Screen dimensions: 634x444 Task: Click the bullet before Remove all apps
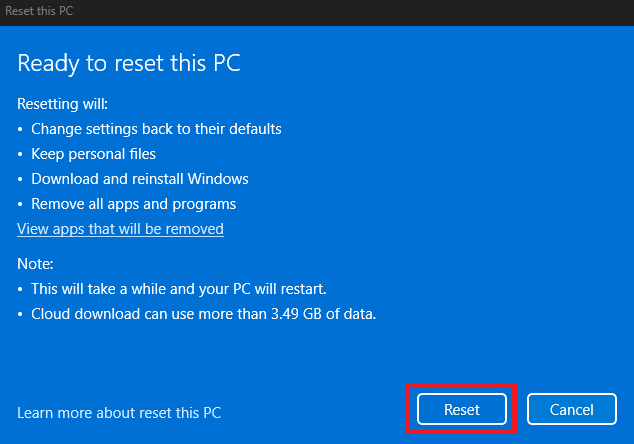pyautogui.click(x=21, y=205)
